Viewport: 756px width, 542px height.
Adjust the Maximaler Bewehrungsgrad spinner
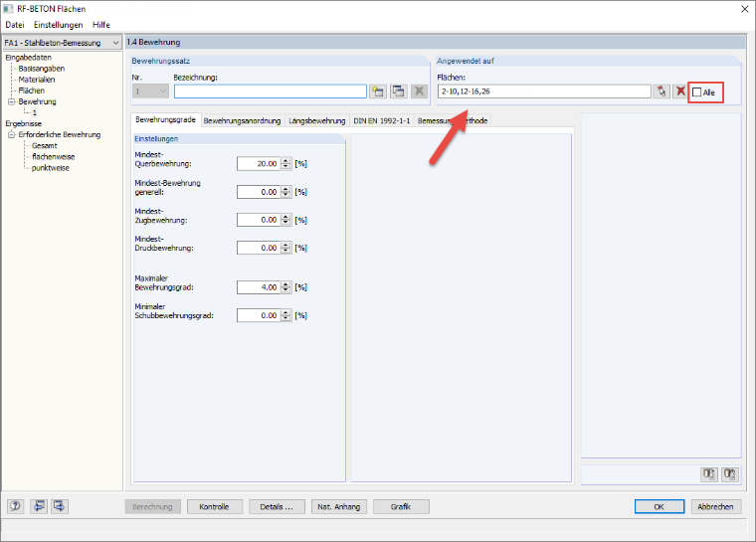click(285, 287)
